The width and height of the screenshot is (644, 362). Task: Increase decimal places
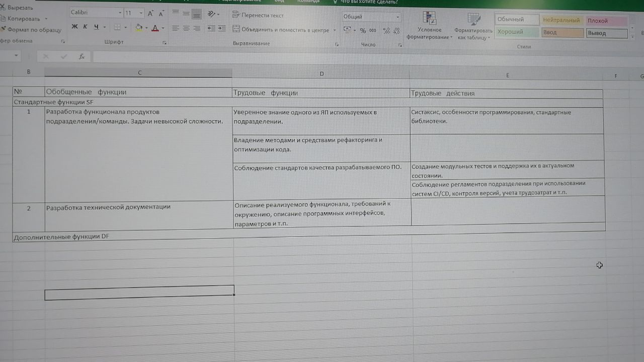(386, 31)
